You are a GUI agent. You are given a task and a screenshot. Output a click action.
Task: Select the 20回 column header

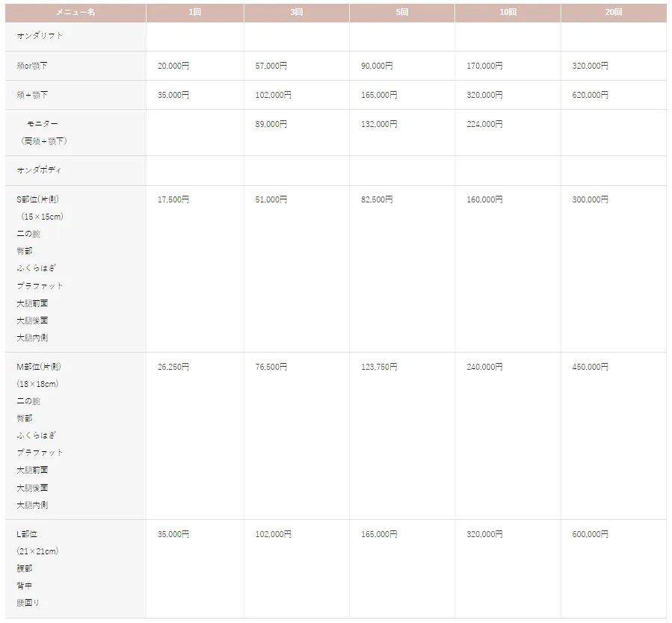[x=614, y=12]
